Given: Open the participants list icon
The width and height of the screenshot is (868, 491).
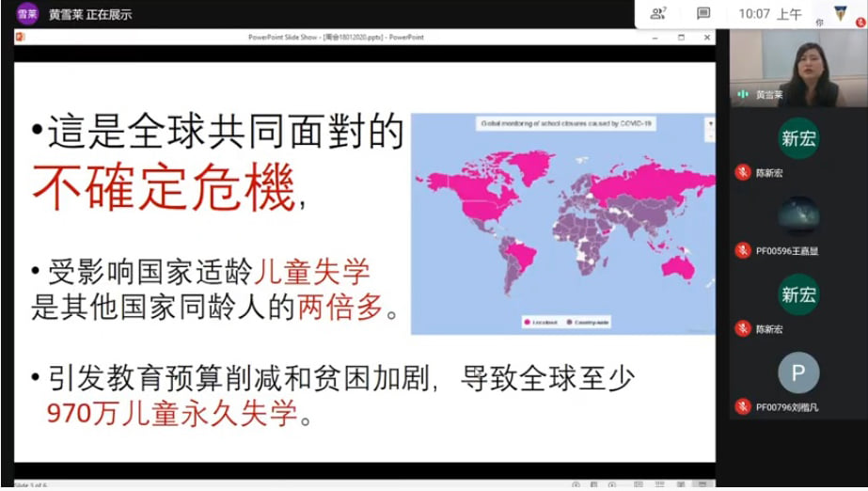Looking at the screenshot, I should click(658, 13).
